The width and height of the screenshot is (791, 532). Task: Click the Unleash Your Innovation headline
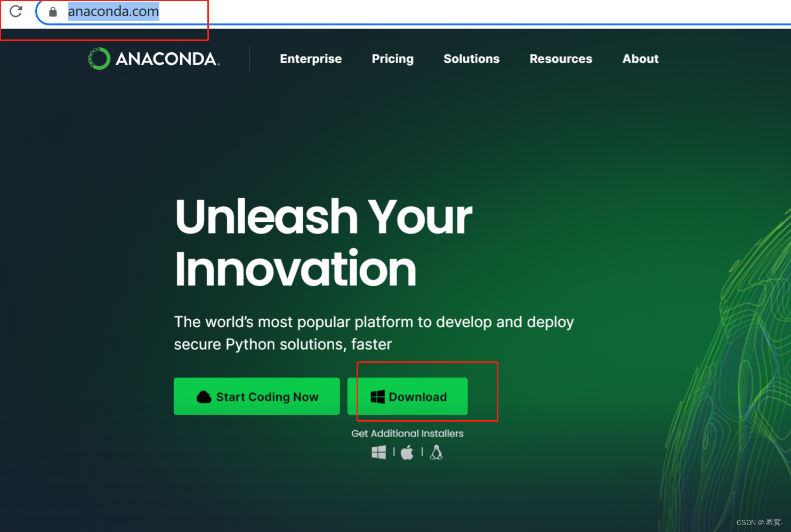324,243
